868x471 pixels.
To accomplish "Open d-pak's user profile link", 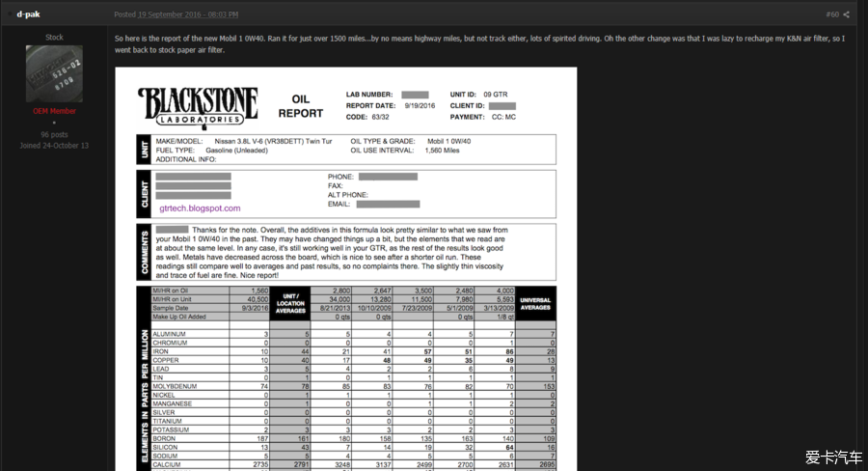I will point(28,14).
